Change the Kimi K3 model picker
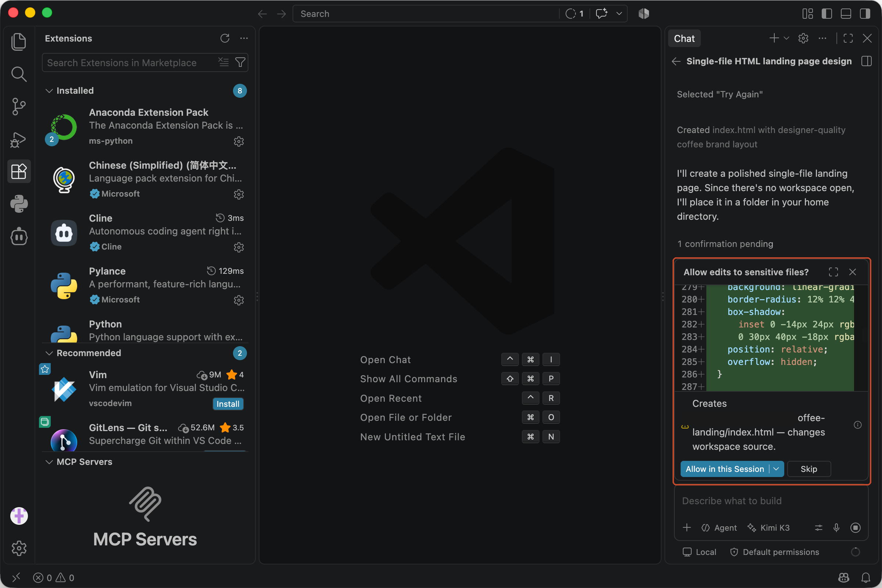Image resolution: width=882 pixels, height=588 pixels. pos(768,528)
